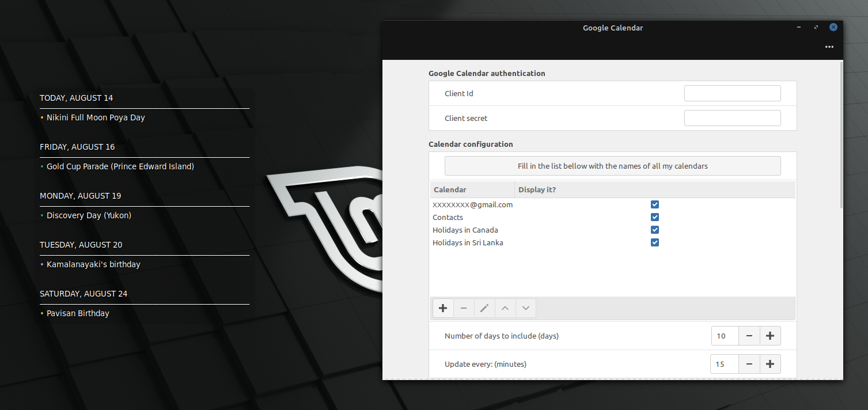This screenshot has height=410, width=868.
Task: Click Nikini Full Moon Poya Day event
Action: (x=96, y=117)
